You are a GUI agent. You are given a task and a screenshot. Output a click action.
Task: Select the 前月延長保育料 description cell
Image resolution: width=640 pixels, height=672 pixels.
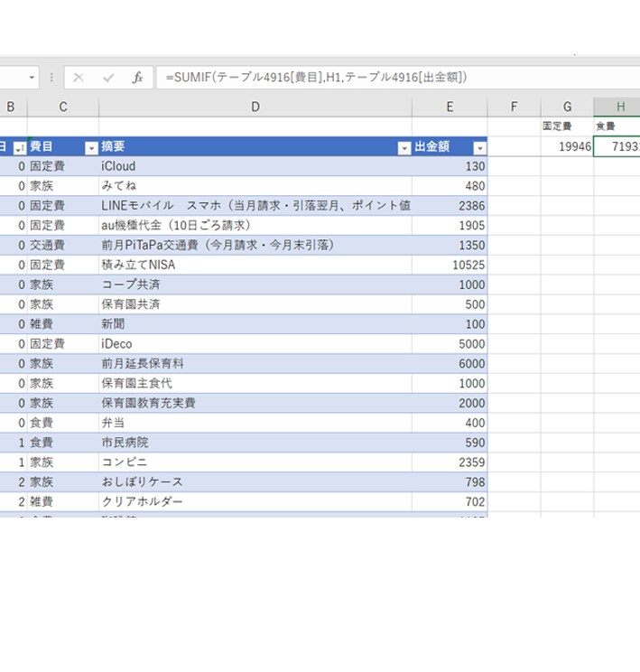point(255,363)
